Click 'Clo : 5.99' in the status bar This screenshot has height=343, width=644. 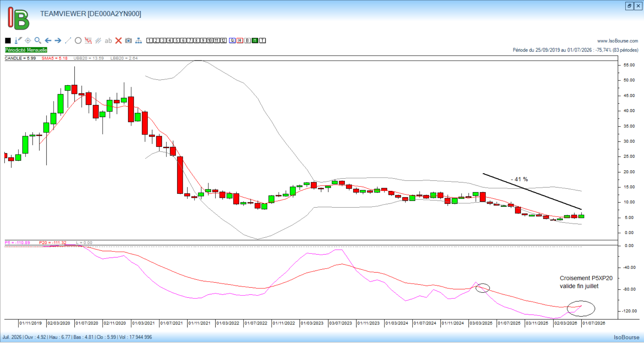[x=106, y=337]
